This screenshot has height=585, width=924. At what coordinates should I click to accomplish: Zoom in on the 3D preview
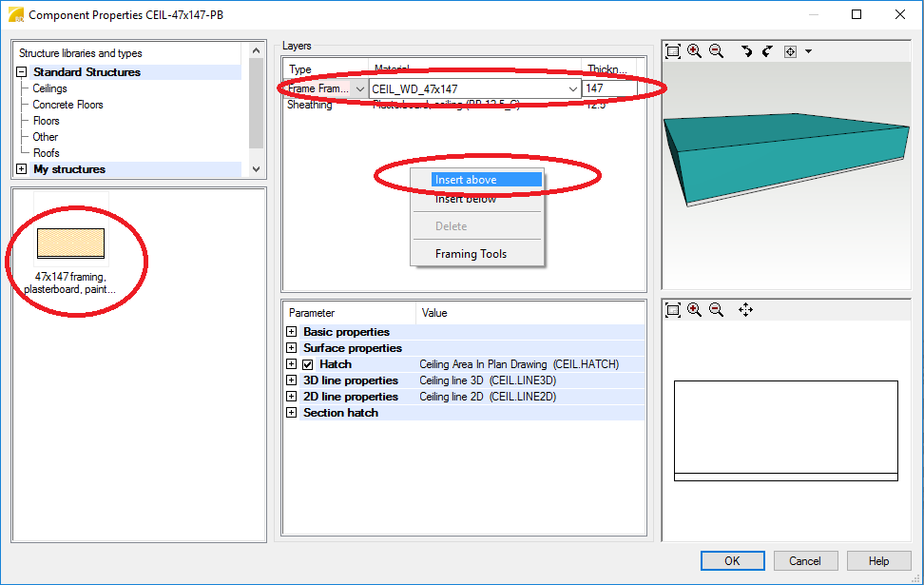point(694,51)
